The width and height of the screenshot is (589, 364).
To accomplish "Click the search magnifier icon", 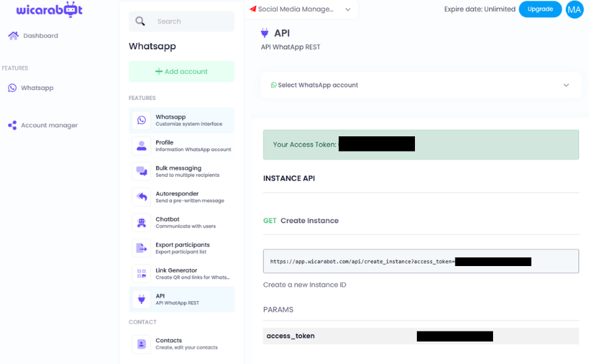I will tap(140, 21).
